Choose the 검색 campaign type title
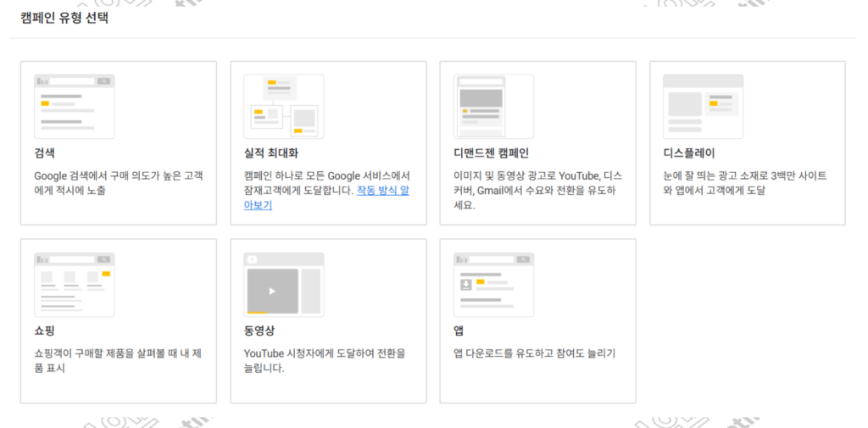Screen dimensions: 868x428 (x=44, y=153)
